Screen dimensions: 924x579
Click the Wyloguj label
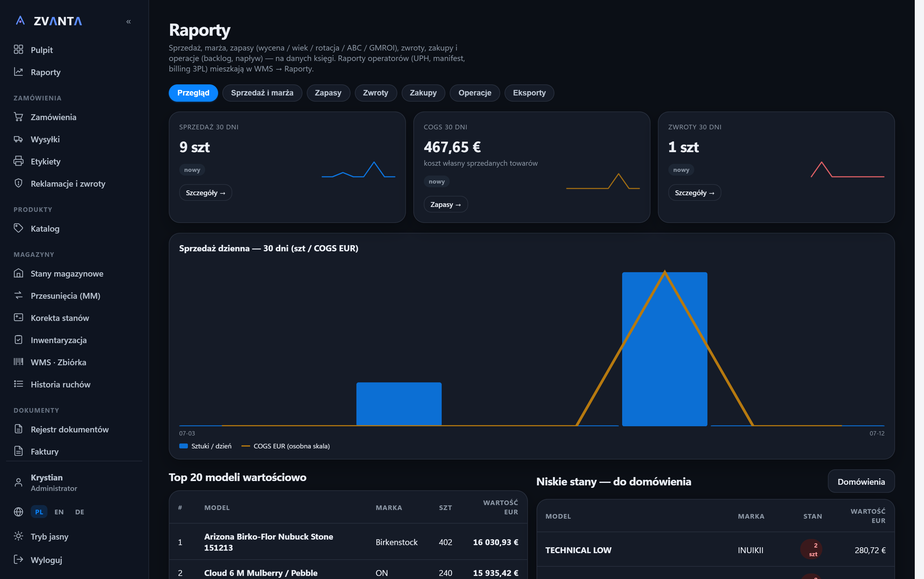[46, 560]
